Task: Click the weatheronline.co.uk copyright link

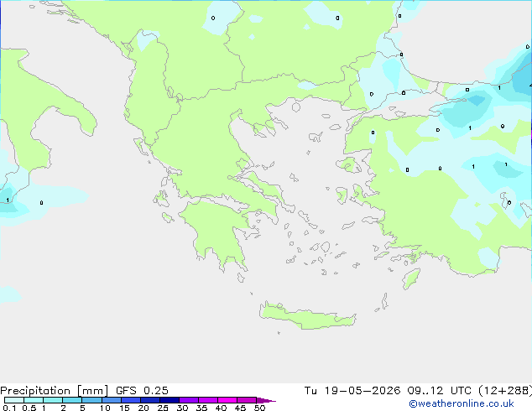Action: click(x=462, y=403)
